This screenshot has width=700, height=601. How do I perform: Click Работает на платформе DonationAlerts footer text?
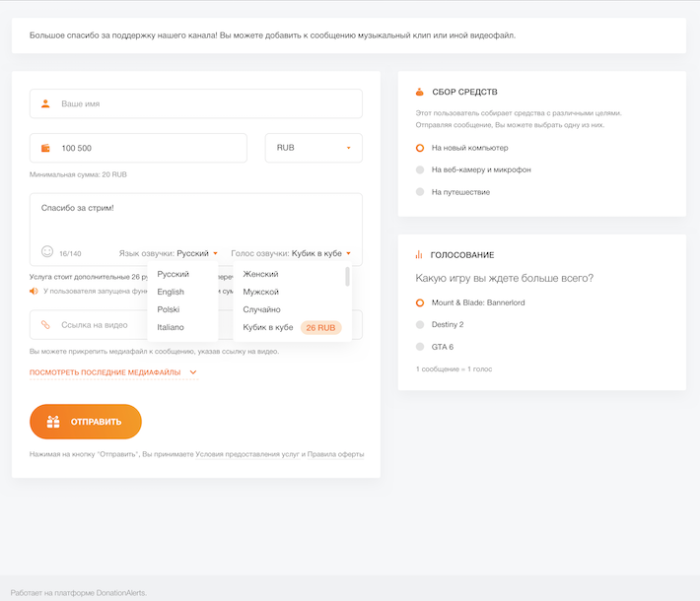(79, 593)
